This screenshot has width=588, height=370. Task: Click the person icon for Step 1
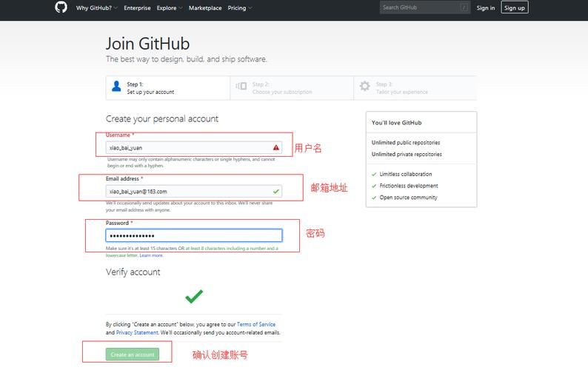pyautogui.click(x=116, y=87)
